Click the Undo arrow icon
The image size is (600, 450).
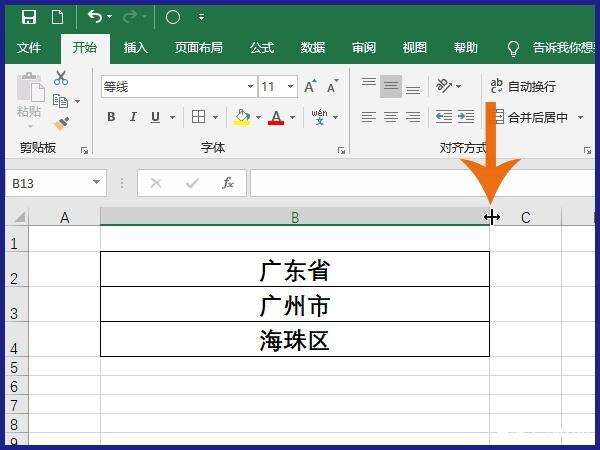[95, 16]
